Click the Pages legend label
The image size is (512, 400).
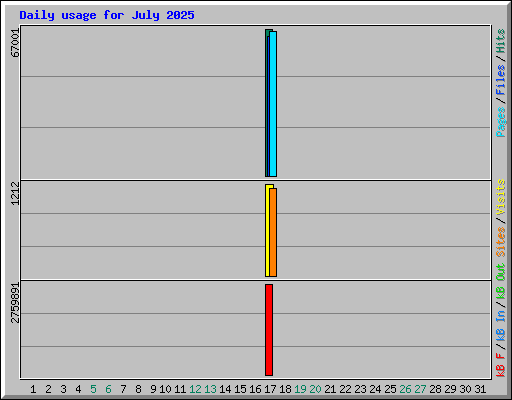tap(500, 122)
